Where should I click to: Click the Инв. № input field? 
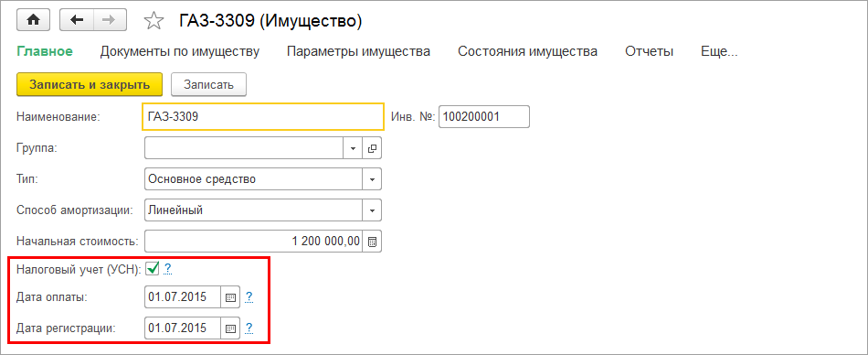484,116
